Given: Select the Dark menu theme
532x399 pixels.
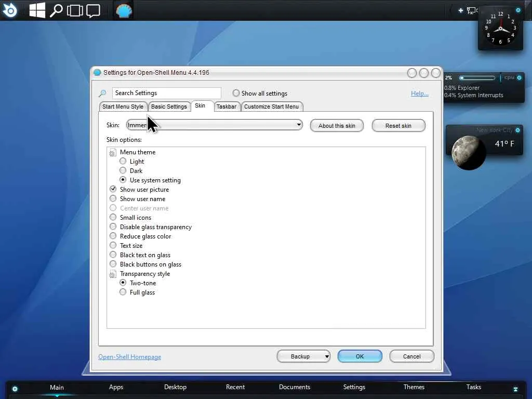Looking at the screenshot, I should (x=123, y=170).
